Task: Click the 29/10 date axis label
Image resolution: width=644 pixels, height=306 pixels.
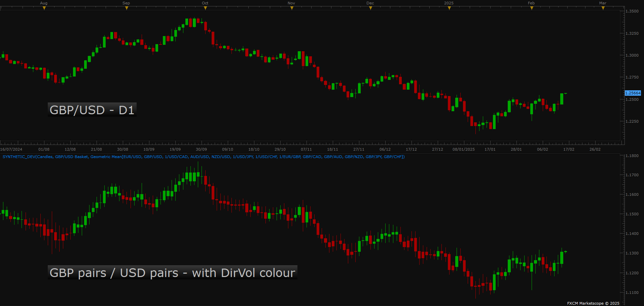Action: pos(280,149)
